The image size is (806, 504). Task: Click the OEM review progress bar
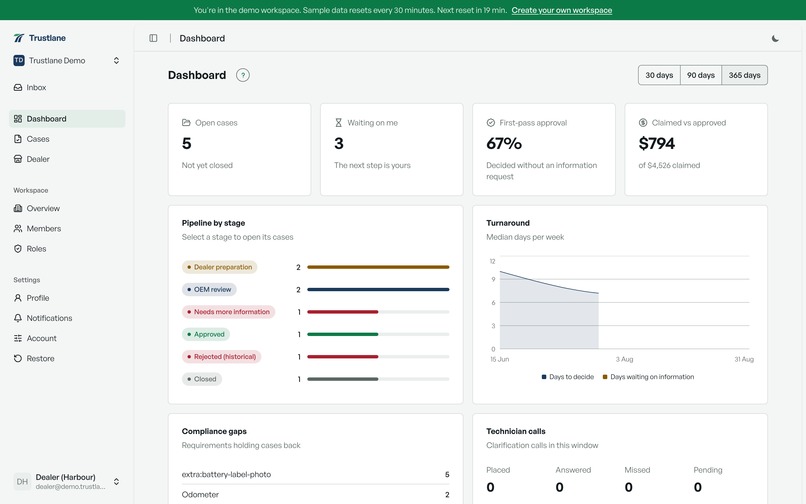pyautogui.click(x=378, y=290)
